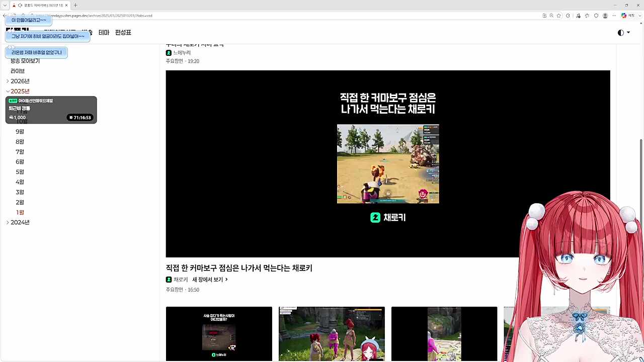Open the 테마 menu item
The height and width of the screenshot is (362, 644).
tap(104, 33)
